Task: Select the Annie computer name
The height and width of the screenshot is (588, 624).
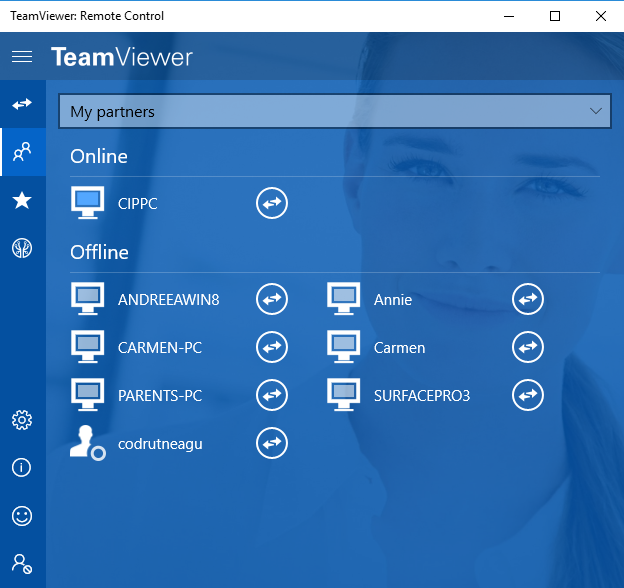Action: (x=393, y=300)
